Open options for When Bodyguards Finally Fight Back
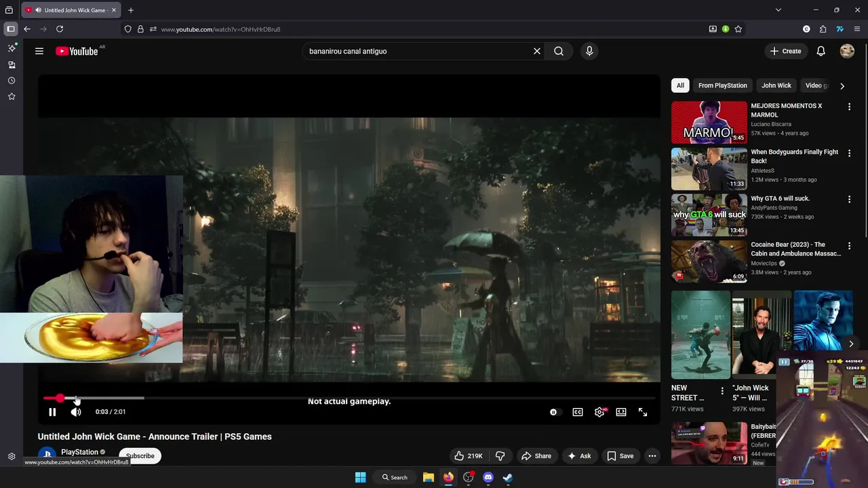 (849, 154)
